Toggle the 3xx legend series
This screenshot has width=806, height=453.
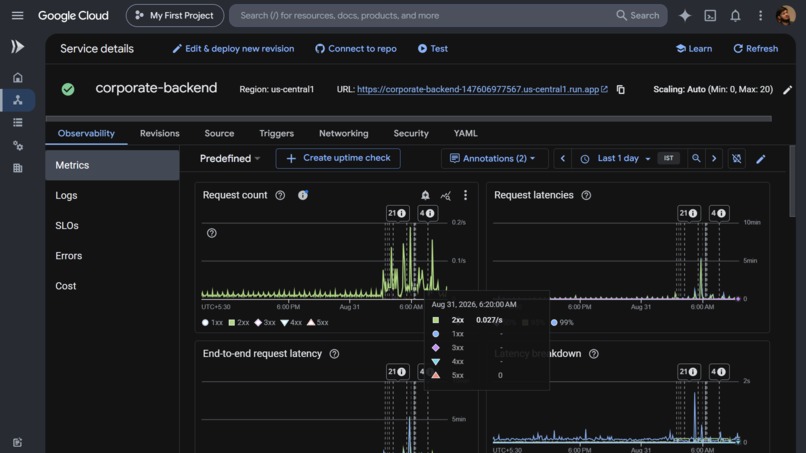[x=265, y=322]
